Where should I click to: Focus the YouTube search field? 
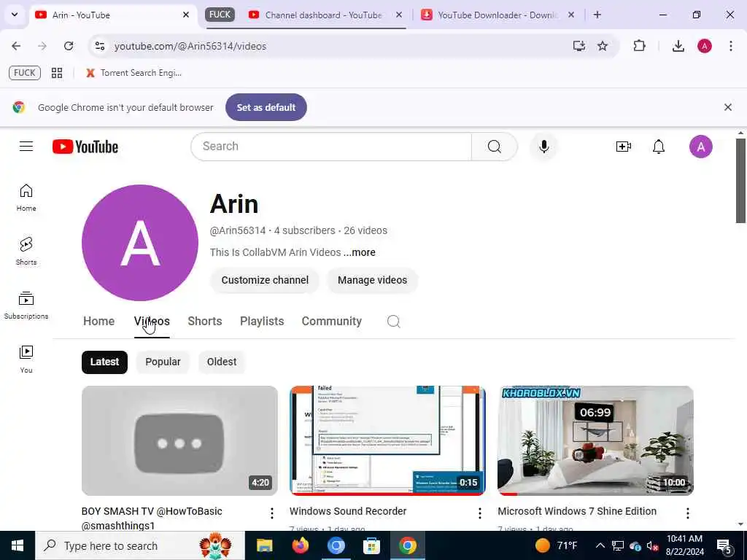tap(331, 147)
